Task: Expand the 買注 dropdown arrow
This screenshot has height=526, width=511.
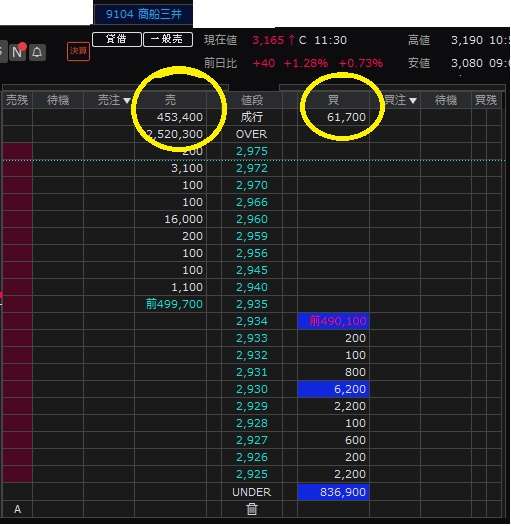Action: tap(413, 100)
